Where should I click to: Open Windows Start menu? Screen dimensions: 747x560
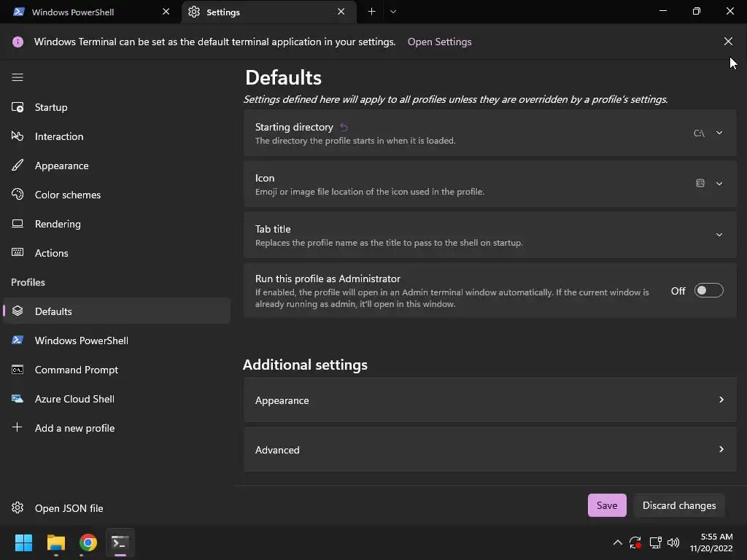(x=23, y=542)
